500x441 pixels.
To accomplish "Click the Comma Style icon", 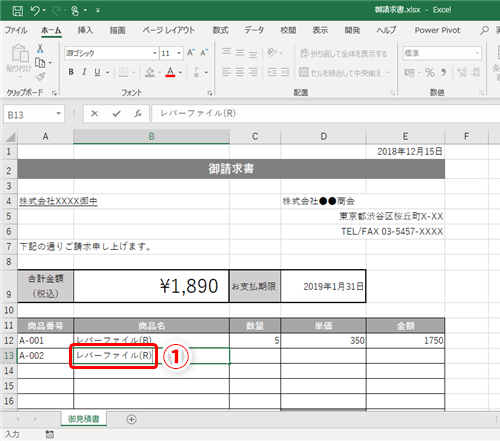I will [x=443, y=72].
